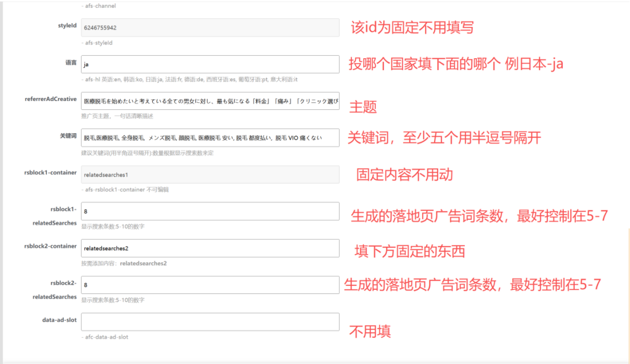Click the red 不用填 annotation

[370, 332]
